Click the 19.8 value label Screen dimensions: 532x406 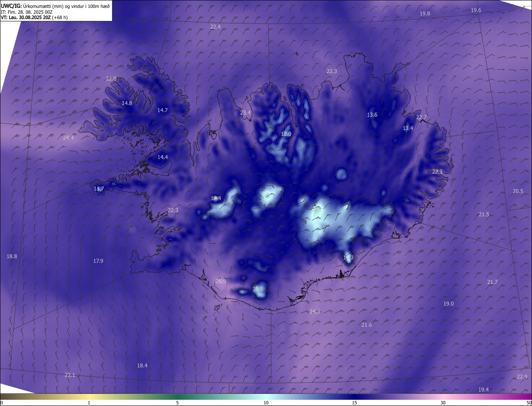click(x=425, y=14)
